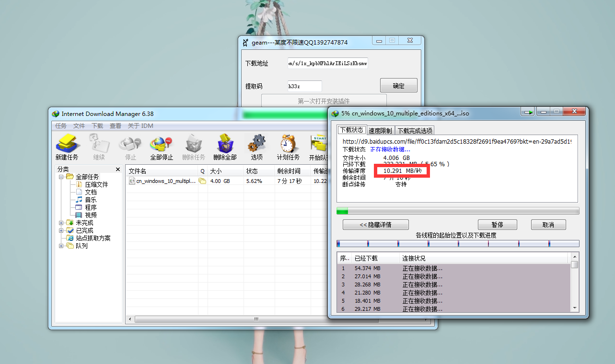Screen dimensions: 615x364
Task: Sort by 大小 column header
Action: (225, 171)
